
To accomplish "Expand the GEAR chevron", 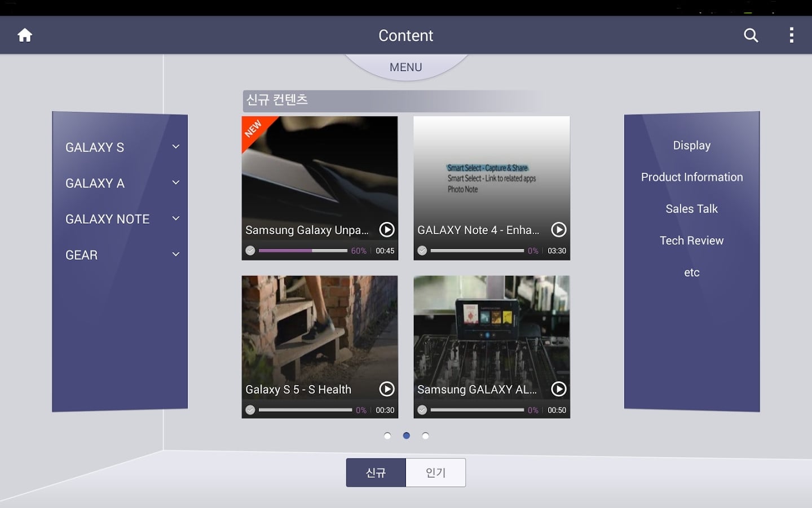I will point(176,255).
